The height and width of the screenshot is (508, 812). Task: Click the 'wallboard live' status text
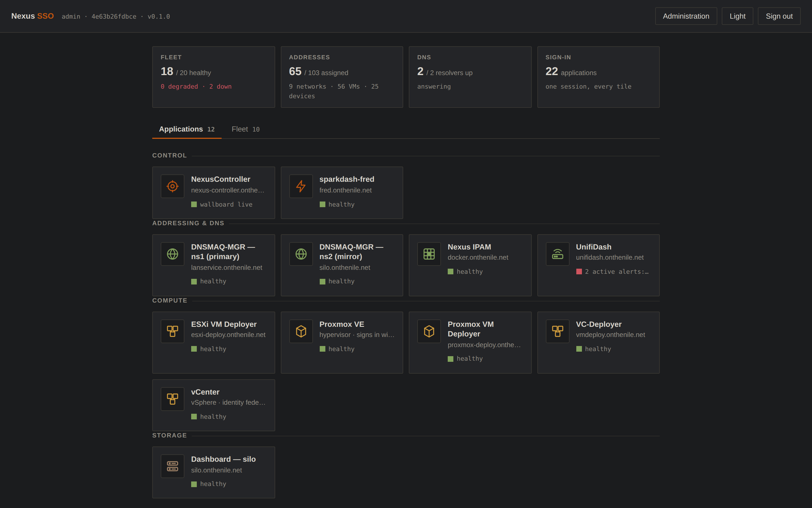point(226,204)
